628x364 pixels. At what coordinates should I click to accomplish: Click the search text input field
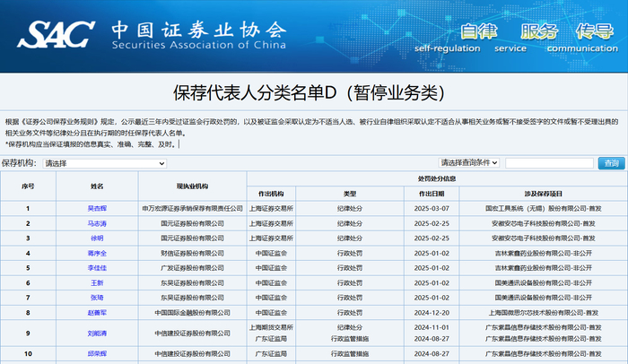click(x=548, y=163)
